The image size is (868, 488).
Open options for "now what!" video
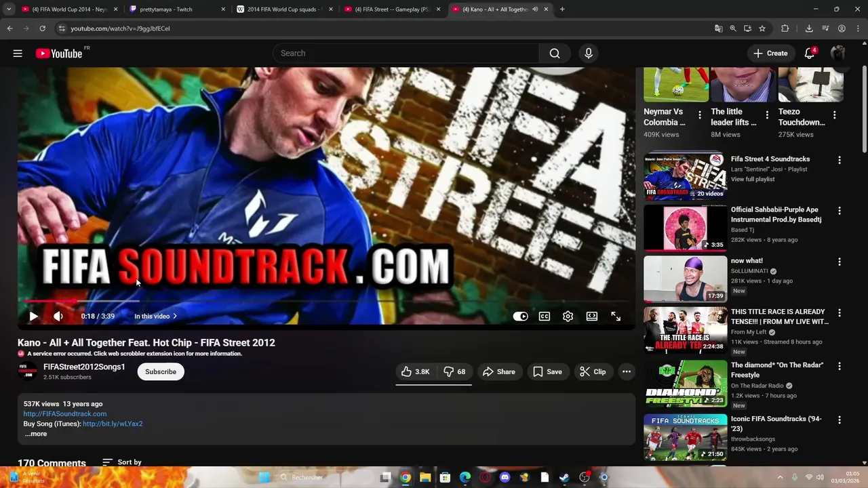[x=840, y=262]
